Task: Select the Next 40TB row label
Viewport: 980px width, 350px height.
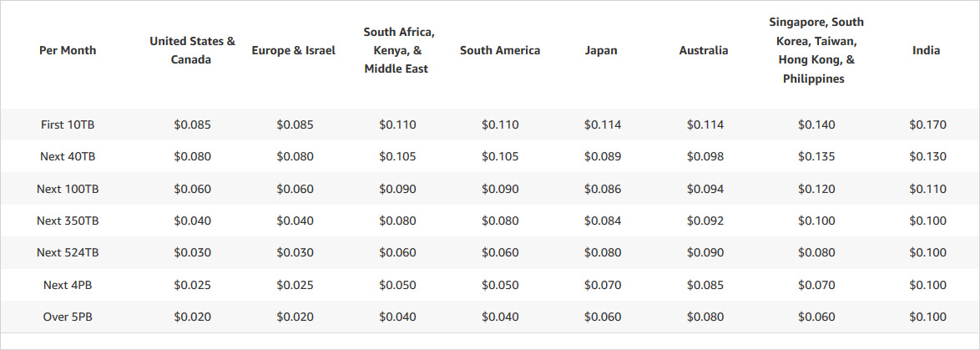Action: click(68, 156)
